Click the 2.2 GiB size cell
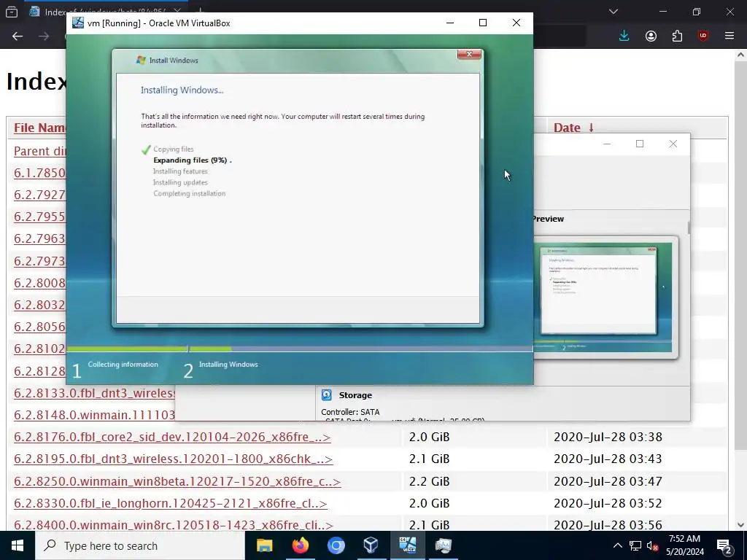This screenshot has width=747, height=560. pos(429,481)
